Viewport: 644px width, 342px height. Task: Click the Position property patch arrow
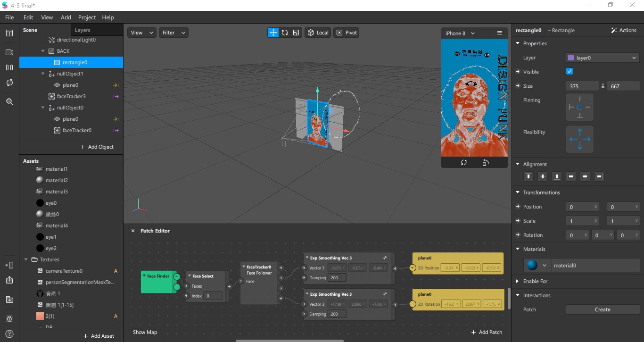point(518,207)
